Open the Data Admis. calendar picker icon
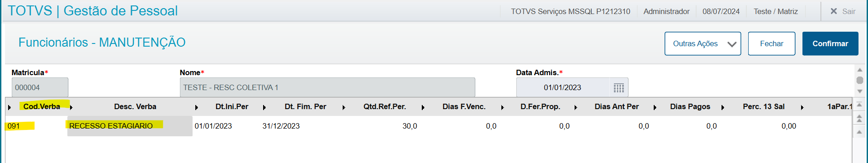The height and width of the screenshot is (163, 868). 619,88
